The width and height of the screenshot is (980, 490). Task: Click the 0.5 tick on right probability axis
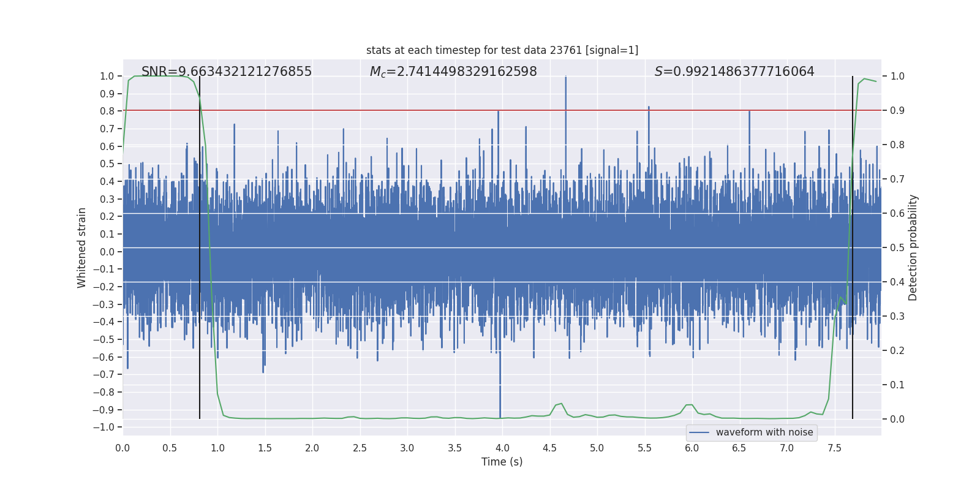(897, 247)
